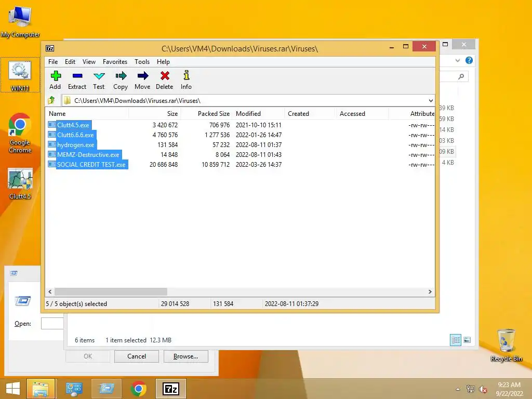The width and height of the screenshot is (532, 399).
Task: Open the Run dialog taskbar button
Action: coord(107,389)
